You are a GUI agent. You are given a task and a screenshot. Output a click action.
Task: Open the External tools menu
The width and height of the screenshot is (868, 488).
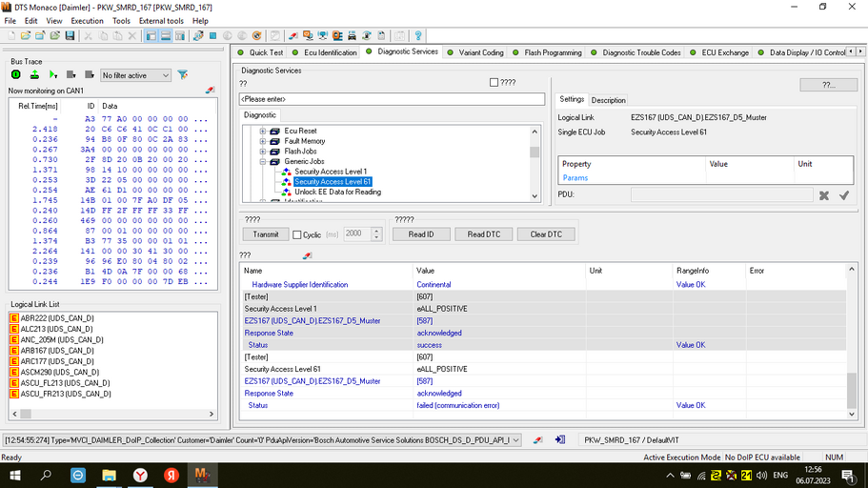161,21
